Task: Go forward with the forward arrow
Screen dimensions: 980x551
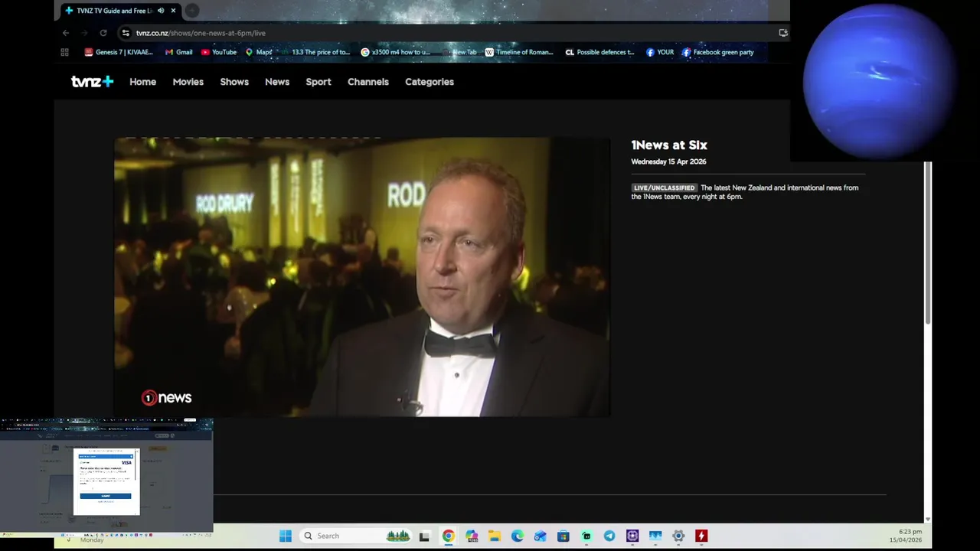Action: [x=84, y=33]
